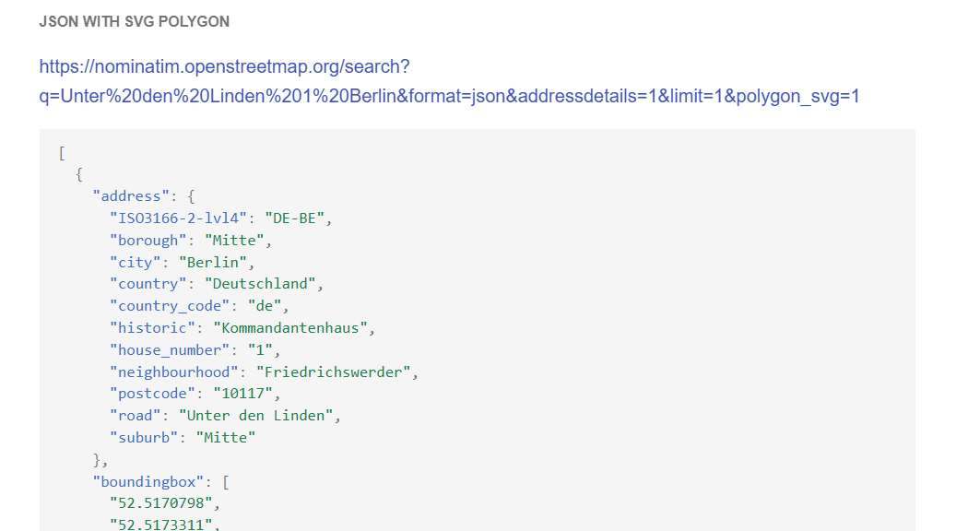Click the "JSON WITH SVG POLYGON" heading
Screen dimensions: 980x531
135,21
